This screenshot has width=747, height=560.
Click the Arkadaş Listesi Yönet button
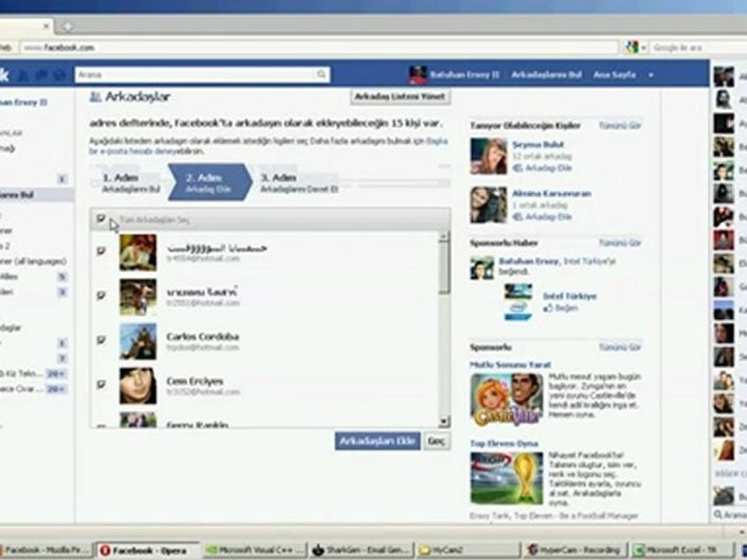click(400, 96)
